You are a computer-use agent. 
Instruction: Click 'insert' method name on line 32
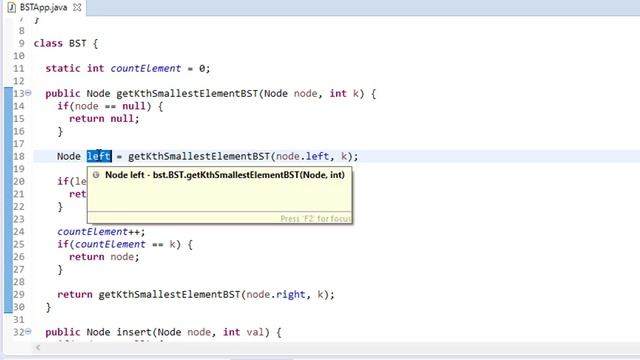(134, 332)
